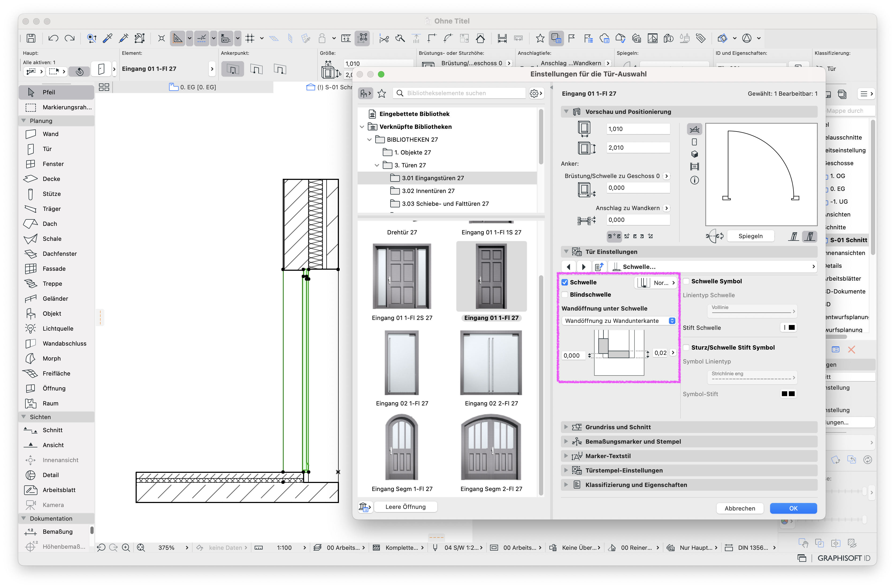The height and width of the screenshot is (588, 895).
Task: Click the Spiegeln button
Action: coord(750,236)
